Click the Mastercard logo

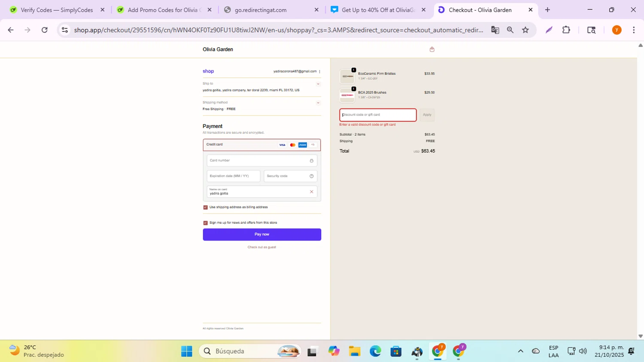tap(292, 145)
